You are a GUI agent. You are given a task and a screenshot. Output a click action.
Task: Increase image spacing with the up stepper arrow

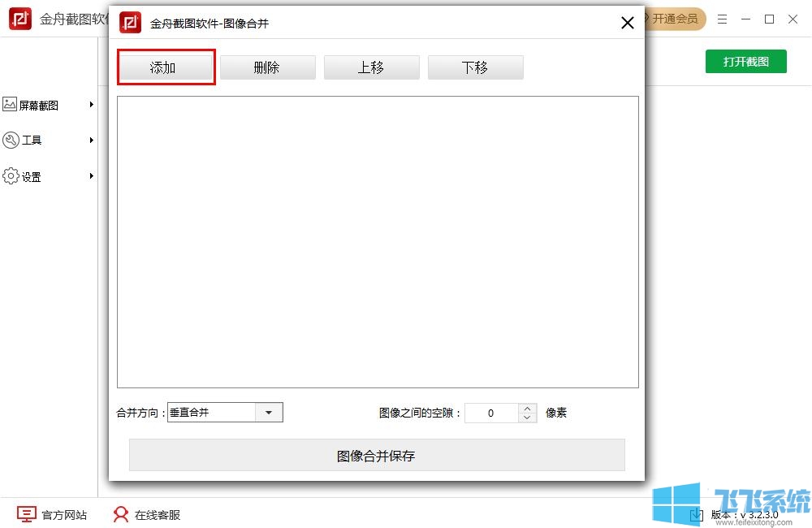(528, 408)
